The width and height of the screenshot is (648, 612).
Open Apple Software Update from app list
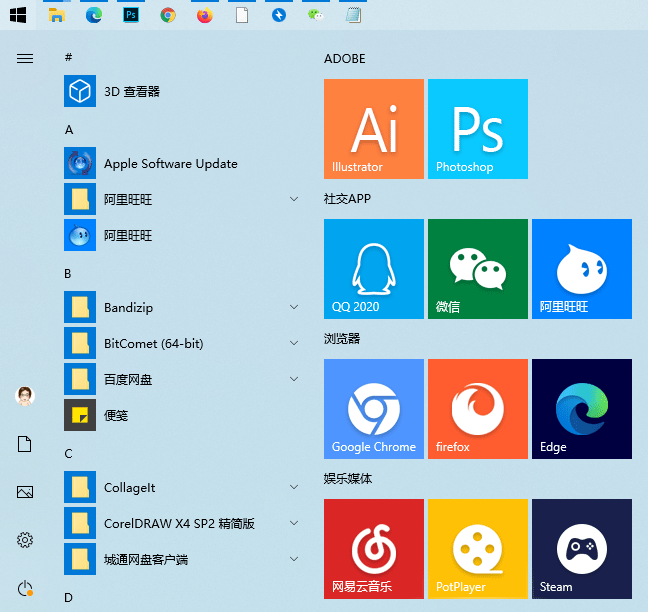coord(170,163)
